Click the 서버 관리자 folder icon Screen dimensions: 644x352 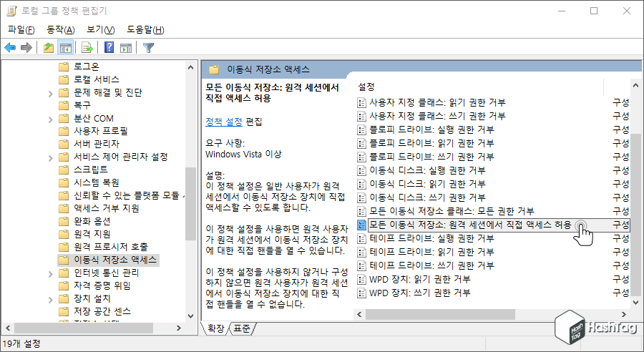tap(64, 144)
